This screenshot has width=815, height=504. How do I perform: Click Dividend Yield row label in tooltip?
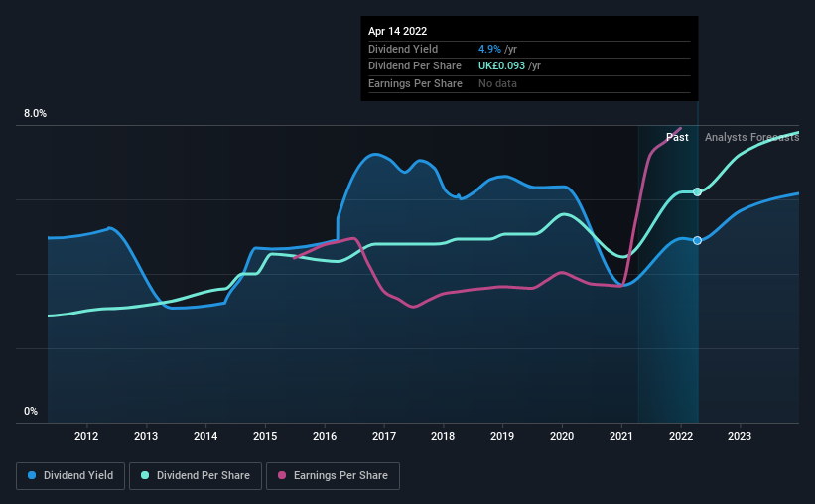pos(403,49)
